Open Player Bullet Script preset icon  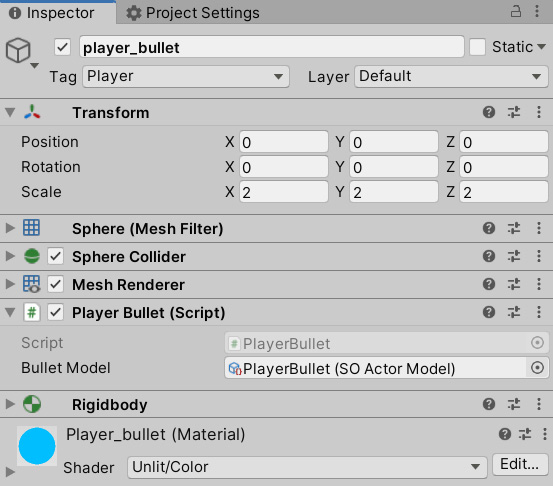pos(514,312)
